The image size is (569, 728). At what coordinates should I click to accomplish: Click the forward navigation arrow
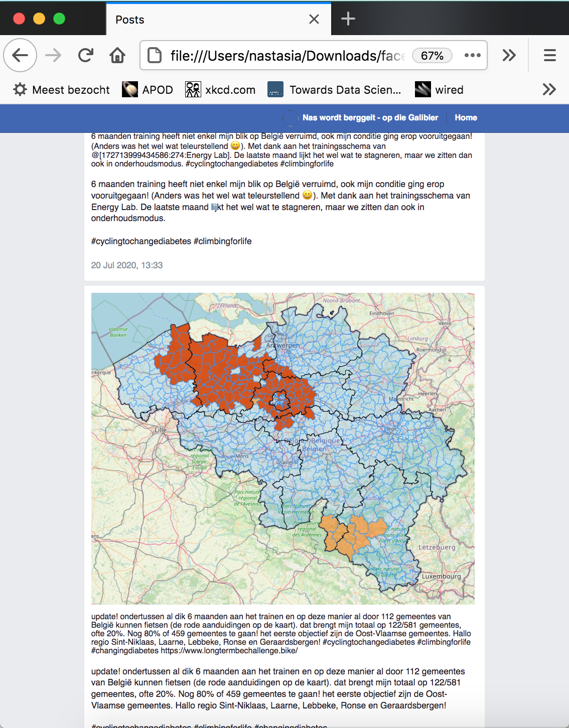(53, 55)
